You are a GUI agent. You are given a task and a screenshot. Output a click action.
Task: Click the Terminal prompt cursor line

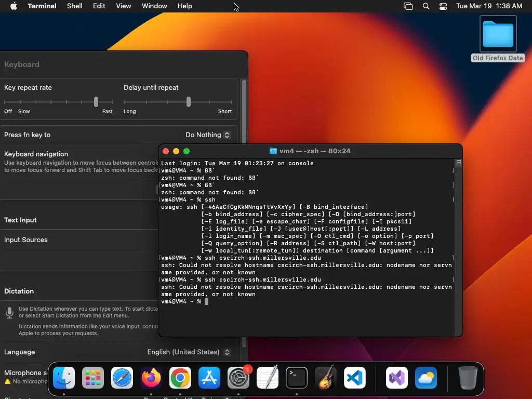[x=184, y=301]
